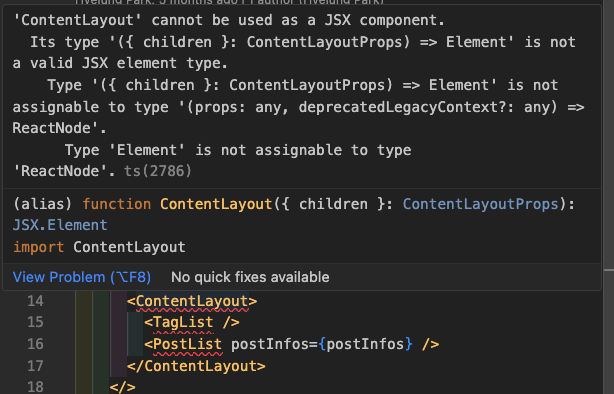Image resolution: width=614 pixels, height=394 pixels.
Task: Click 'No quick fixes available' text
Action: coord(250,277)
